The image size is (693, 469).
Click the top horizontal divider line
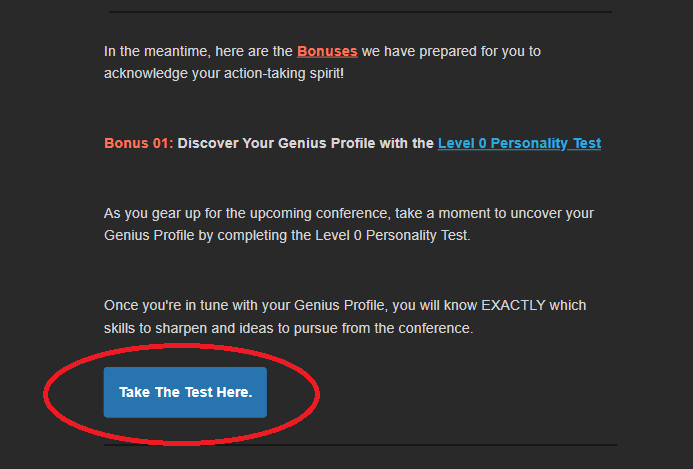(x=360, y=12)
